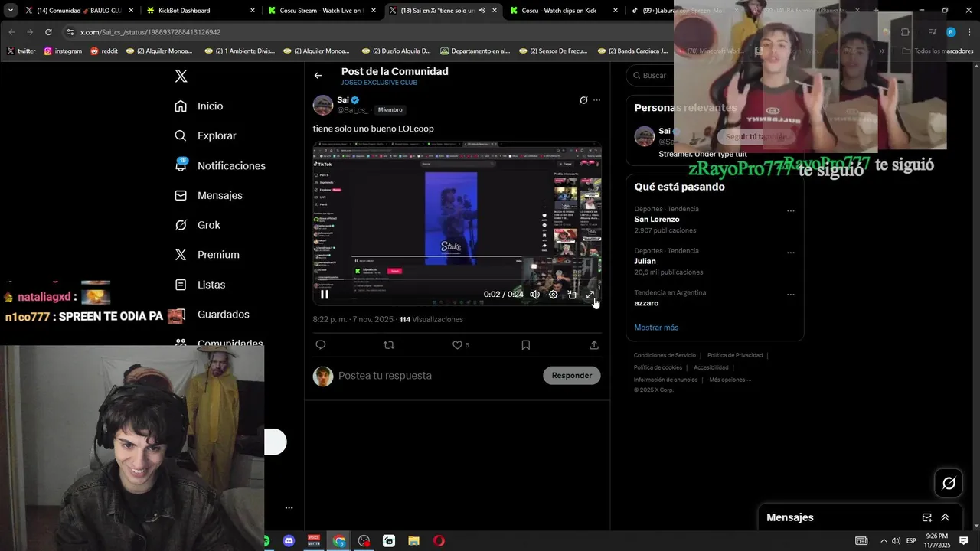Expand the video to fullscreen
980x551 pixels.
(x=590, y=295)
